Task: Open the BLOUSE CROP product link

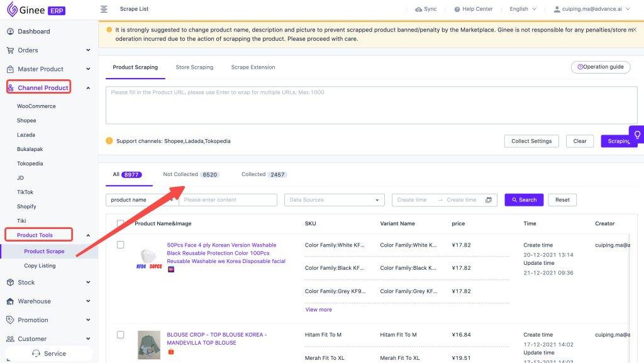Action: (x=217, y=338)
